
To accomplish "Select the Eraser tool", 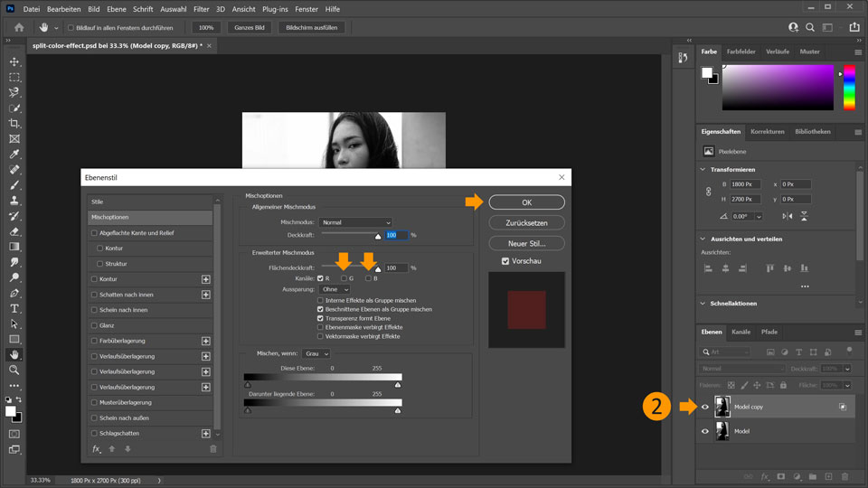I will 14,231.
